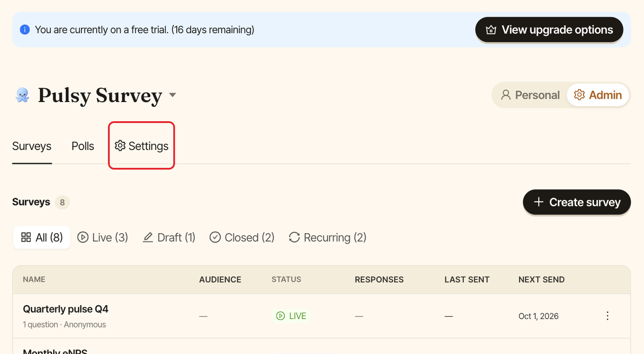The image size is (644, 354).
Task: Click the NAME column header
Action: [34, 279]
